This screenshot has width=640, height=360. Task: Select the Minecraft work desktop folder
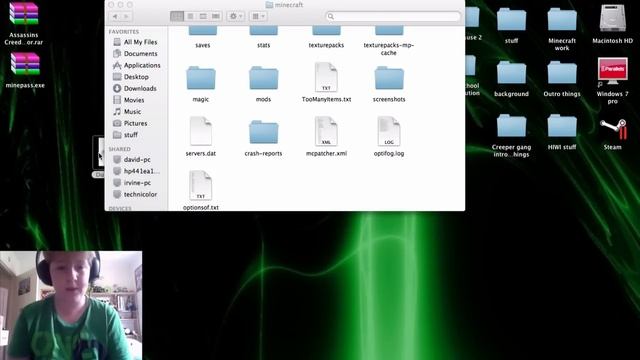(x=562, y=20)
